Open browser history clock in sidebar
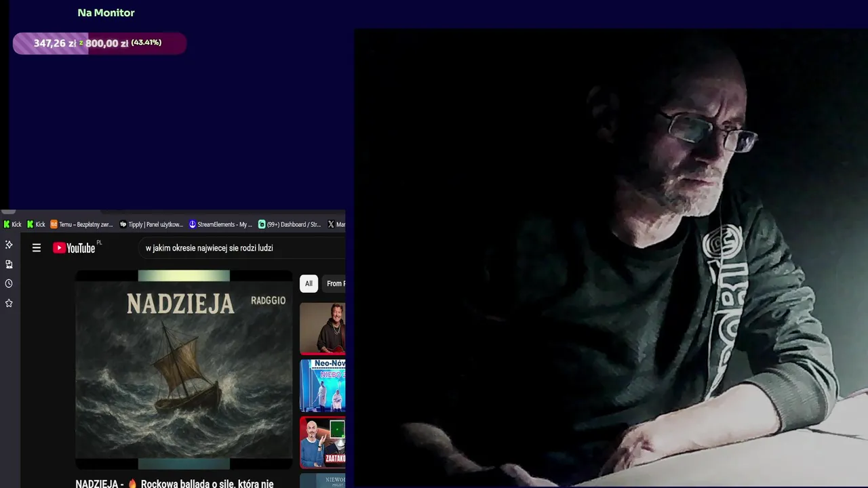This screenshot has width=868, height=488. (9, 283)
